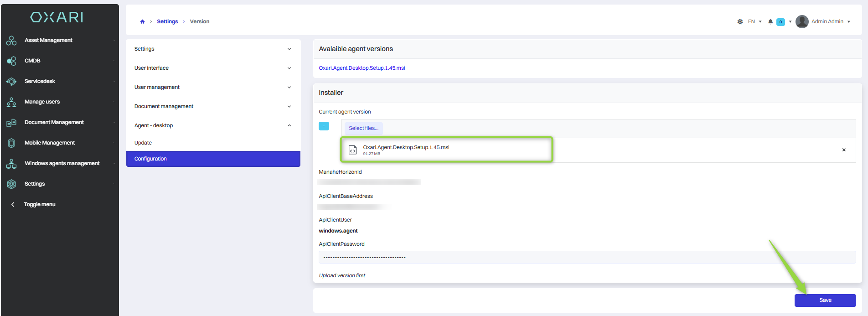The height and width of the screenshot is (316, 868).
Task: Open the Servicedesk sidebar icon
Action: pyautogui.click(x=11, y=81)
